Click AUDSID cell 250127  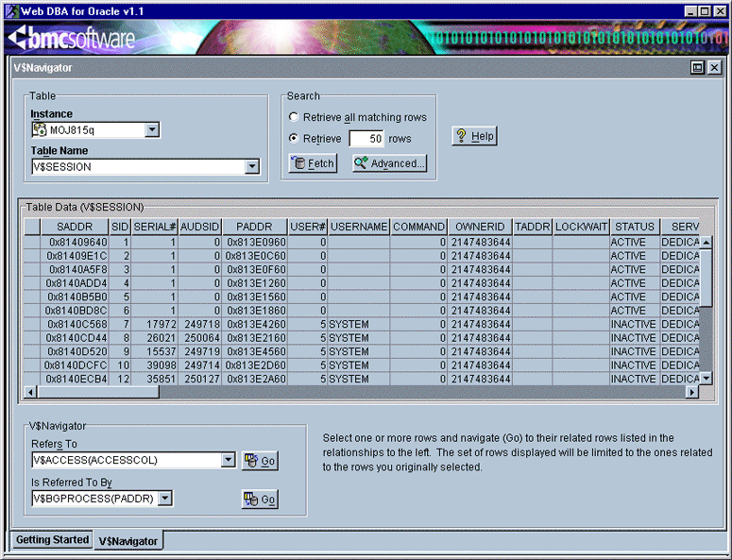tap(202, 379)
